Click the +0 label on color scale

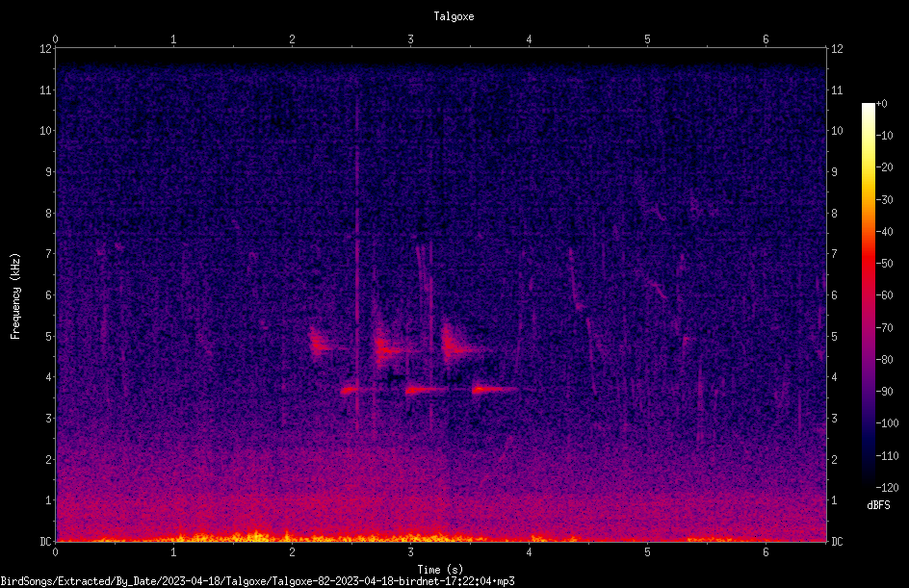(882, 104)
